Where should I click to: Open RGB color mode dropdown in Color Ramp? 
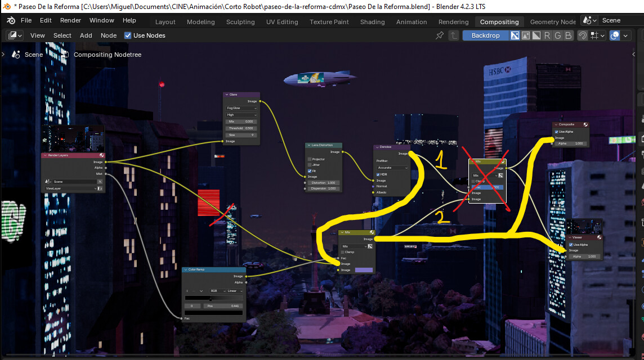click(x=217, y=291)
